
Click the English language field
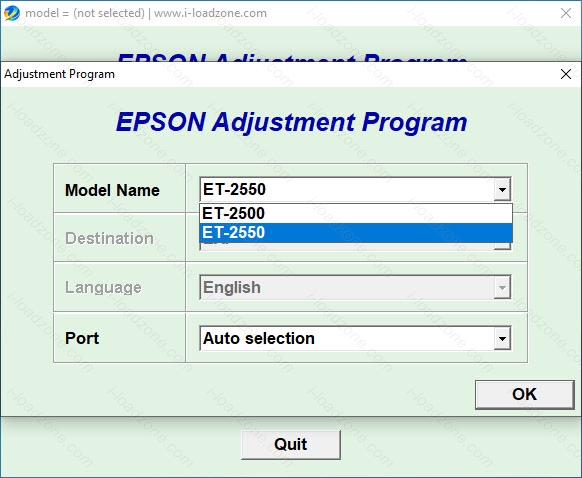pyautogui.click(x=355, y=287)
